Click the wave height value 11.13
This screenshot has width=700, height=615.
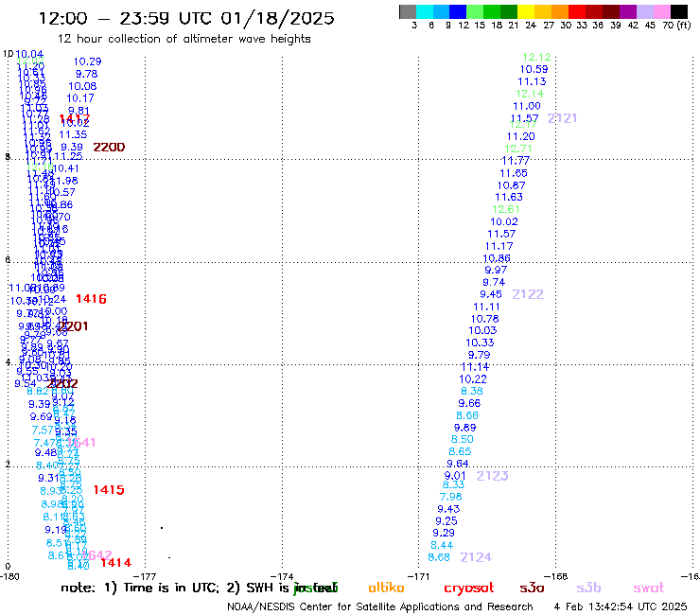(x=532, y=81)
